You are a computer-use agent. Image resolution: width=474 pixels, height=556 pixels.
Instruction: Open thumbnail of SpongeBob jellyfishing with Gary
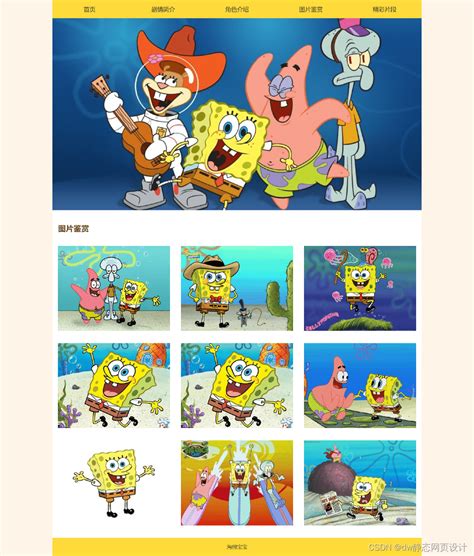coord(360,288)
